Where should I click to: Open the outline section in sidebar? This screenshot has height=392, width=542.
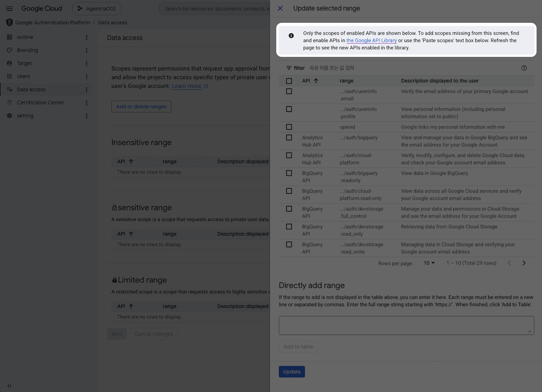click(25, 37)
